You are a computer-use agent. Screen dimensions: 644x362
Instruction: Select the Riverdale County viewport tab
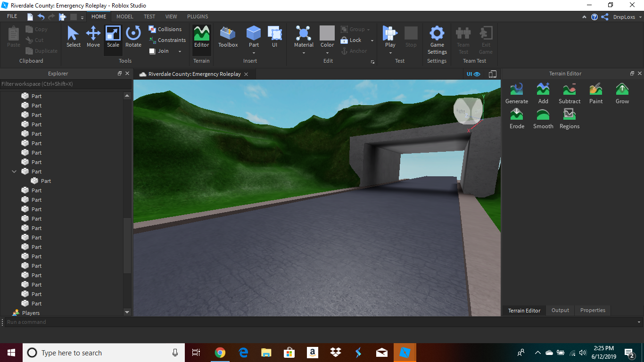coord(194,74)
